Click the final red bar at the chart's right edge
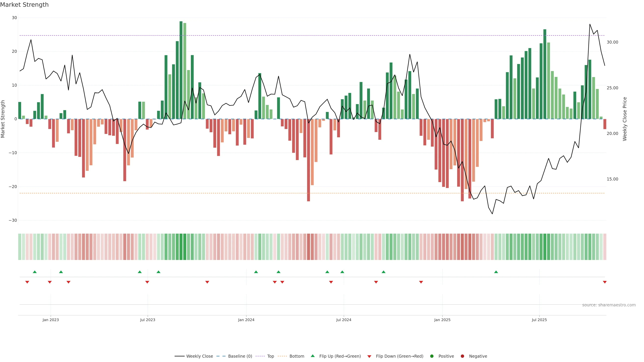The image size is (644, 362). click(604, 124)
